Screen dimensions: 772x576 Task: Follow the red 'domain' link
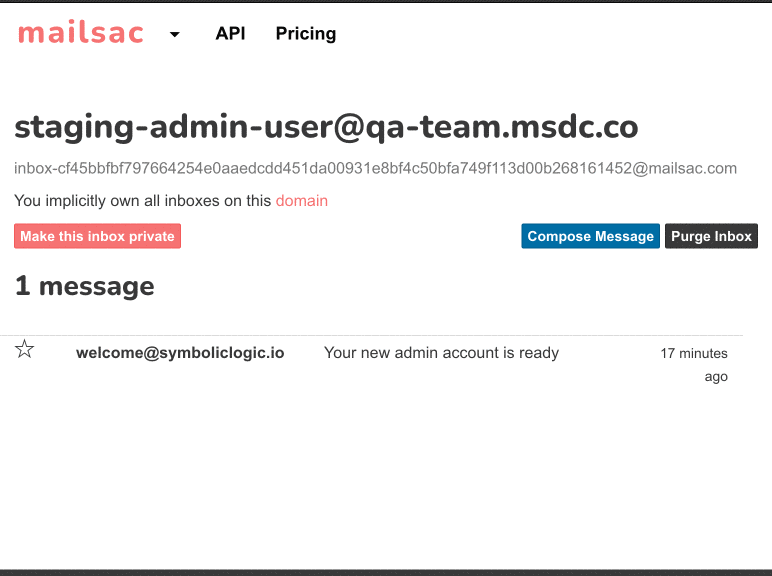pos(301,201)
